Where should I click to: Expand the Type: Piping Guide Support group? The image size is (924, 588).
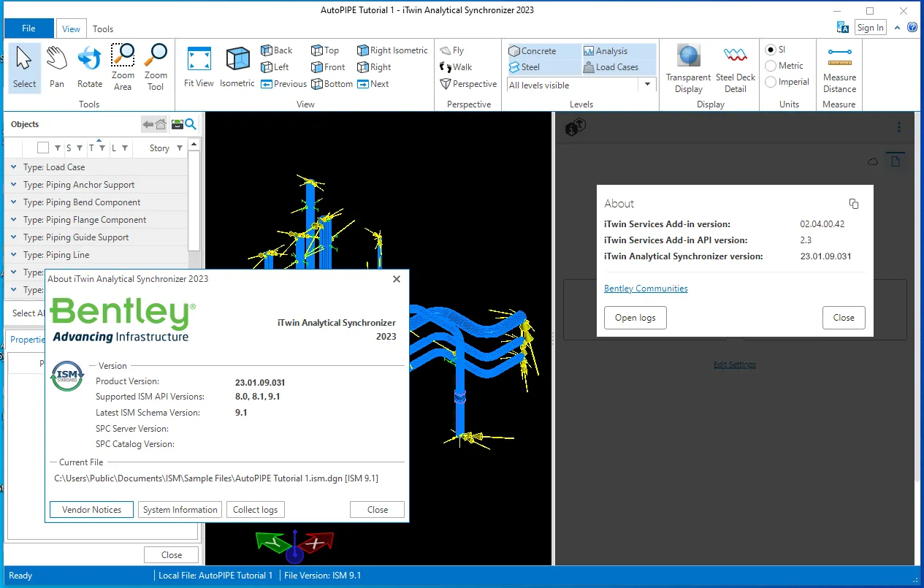(x=14, y=237)
